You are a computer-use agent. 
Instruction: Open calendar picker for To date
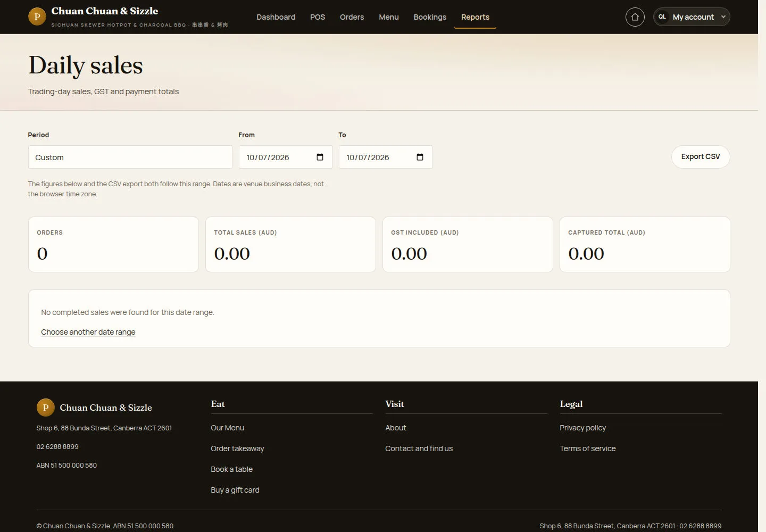point(420,157)
